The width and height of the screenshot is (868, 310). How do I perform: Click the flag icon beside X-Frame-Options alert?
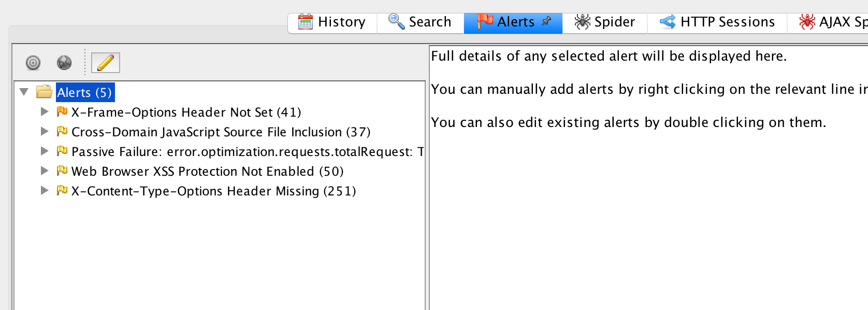pyautogui.click(x=62, y=111)
